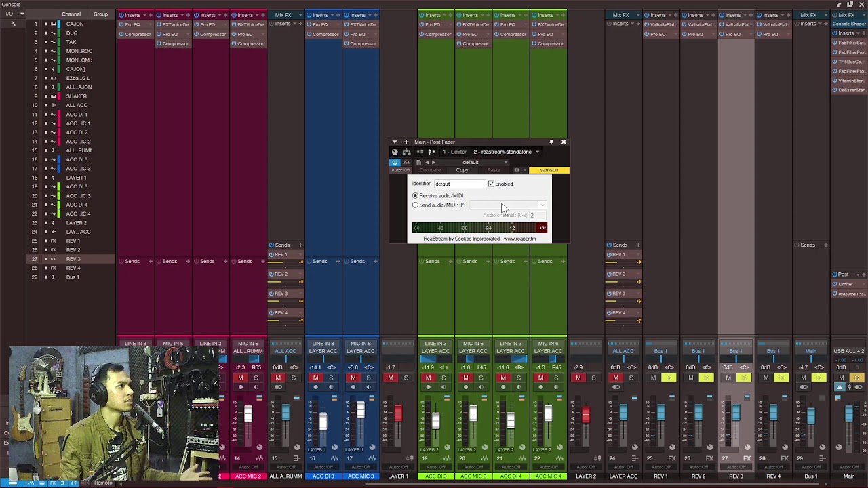
Task: Go to next preset arrow
Action: click(433, 163)
